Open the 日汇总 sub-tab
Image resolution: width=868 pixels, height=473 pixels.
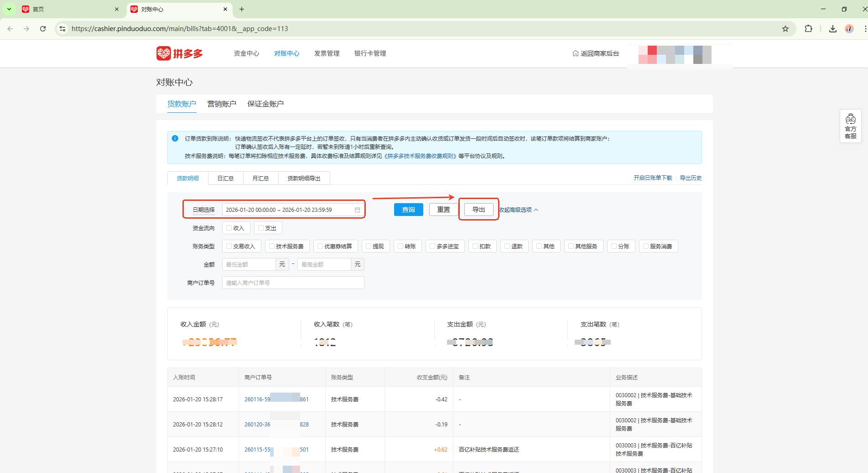(225, 178)
